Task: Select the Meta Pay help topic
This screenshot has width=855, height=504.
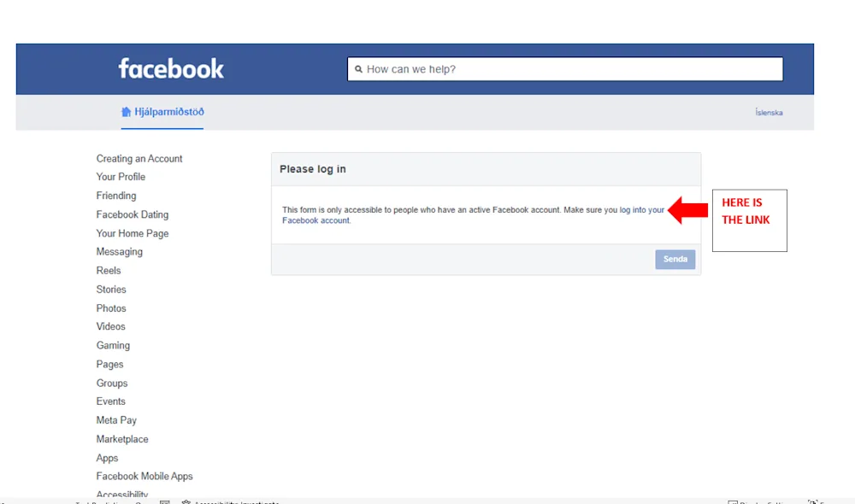Action: (x=116, y=420)
